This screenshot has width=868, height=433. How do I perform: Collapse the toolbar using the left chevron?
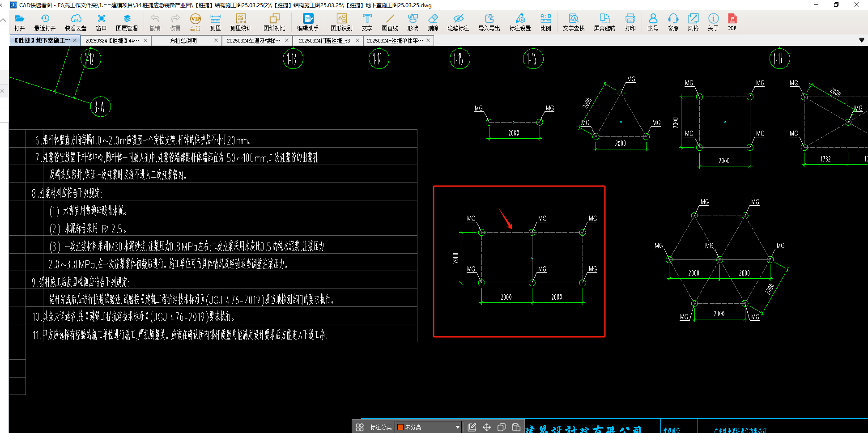3,20
